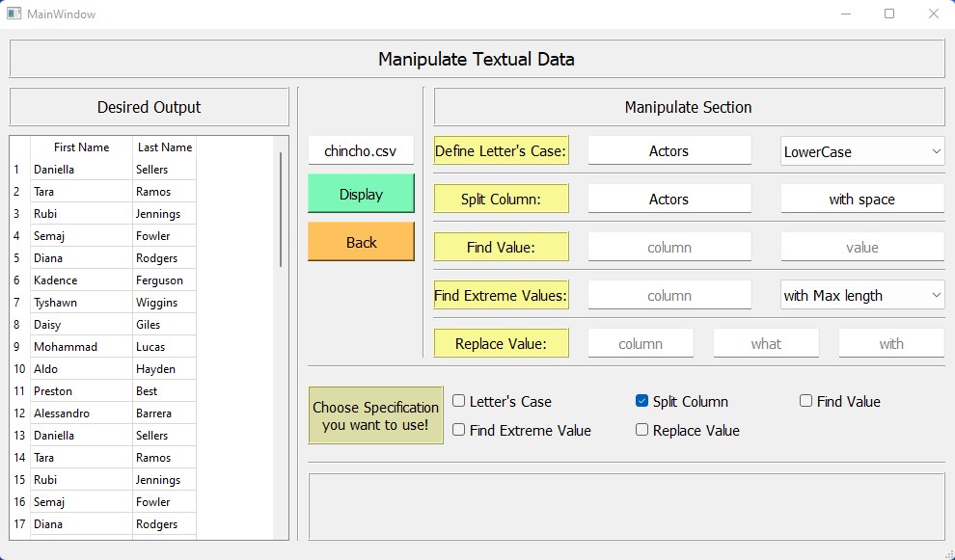955x560 pixels.
Task: Click the "Split Column:" yellow button
Action: tap(501, 199)
